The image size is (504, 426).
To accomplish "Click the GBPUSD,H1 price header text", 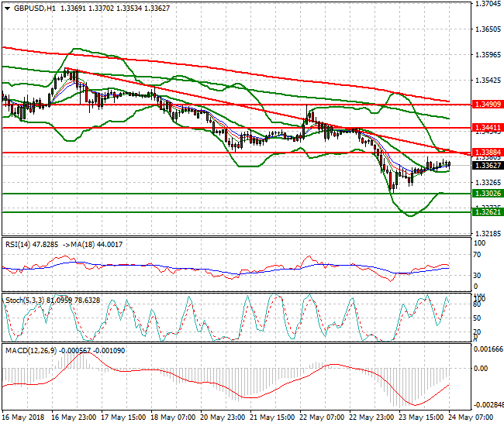I will [91, 9].
